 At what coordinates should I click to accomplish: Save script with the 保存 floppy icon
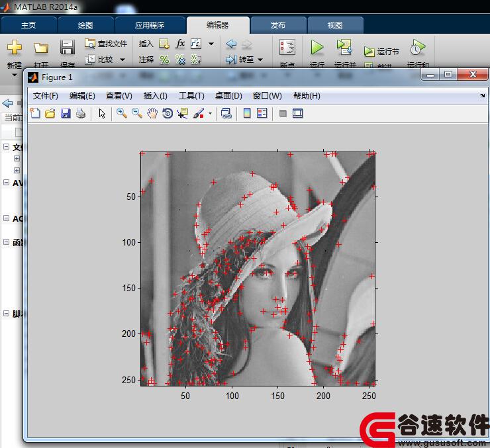(x=67, y=48)
